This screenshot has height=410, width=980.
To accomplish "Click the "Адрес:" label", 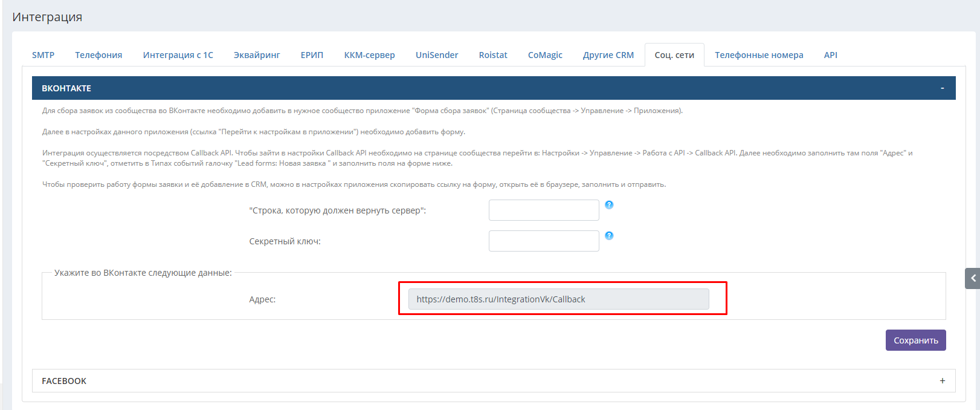I will [x=262, y=299].
